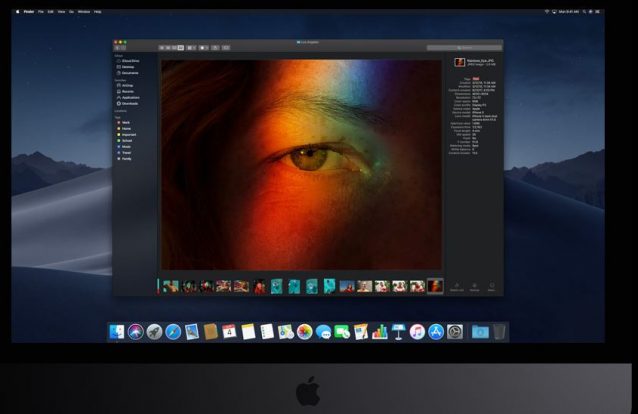Open Safari from the dock
Viewport: 638px width, 414px height.
point(173,332)
